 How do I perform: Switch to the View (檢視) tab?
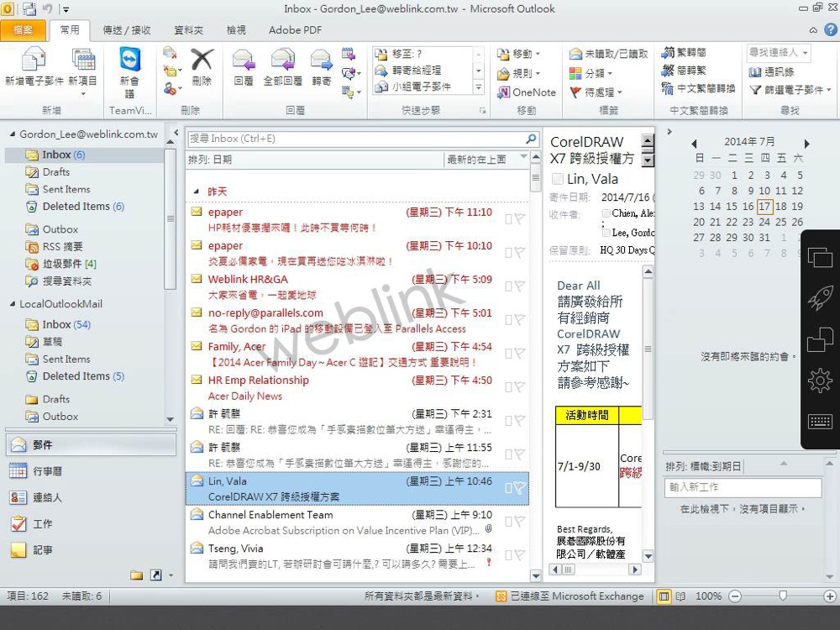point(236,30)
